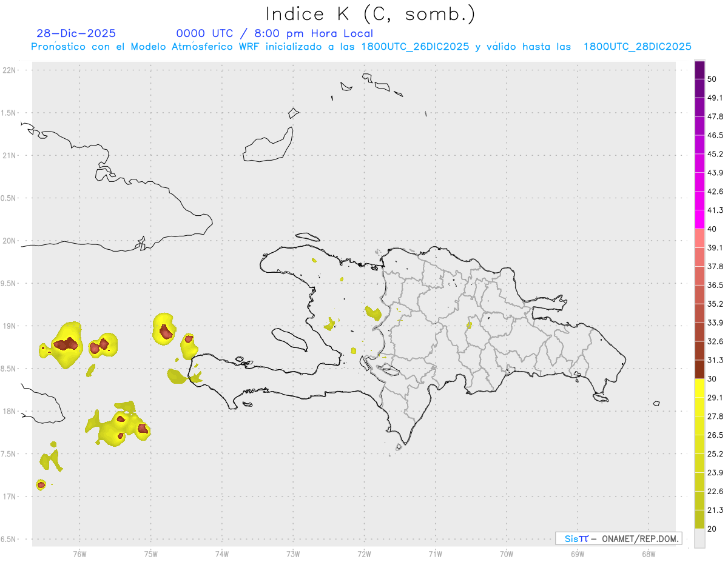The image size is (728, 562).
Task: Click '0000 UTC / 8:00 pm Hora Local'
Action: [x=275, y=33]
